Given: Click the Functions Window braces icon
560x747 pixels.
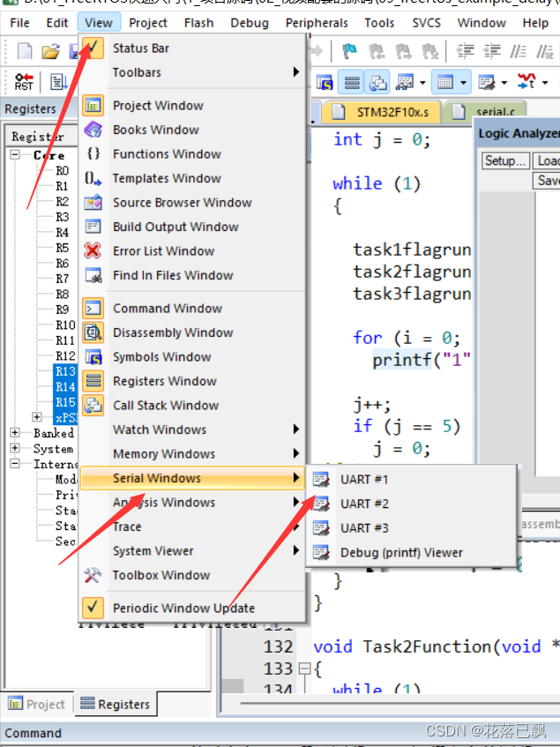Looking at the screenshot, I should tap(93, 153).
